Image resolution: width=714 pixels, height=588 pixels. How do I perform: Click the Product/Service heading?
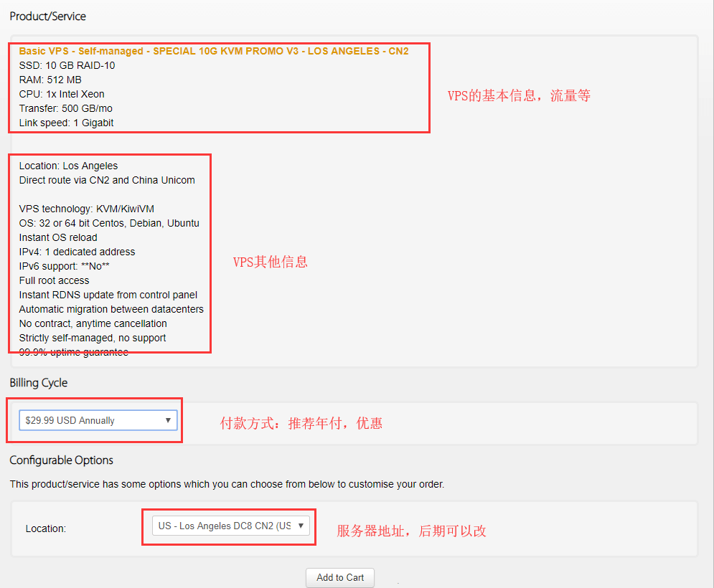[x=47, y=16]
